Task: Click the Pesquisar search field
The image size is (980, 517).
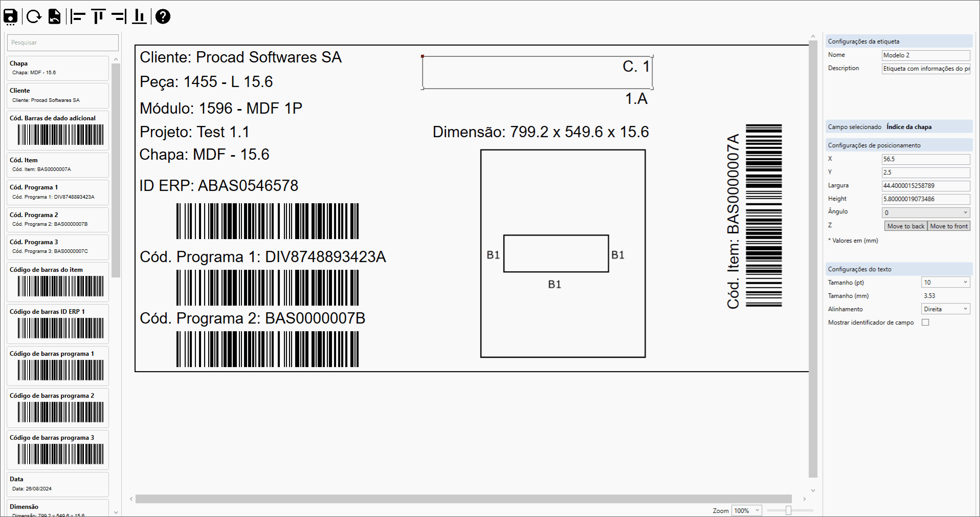Action: (63, 42)
